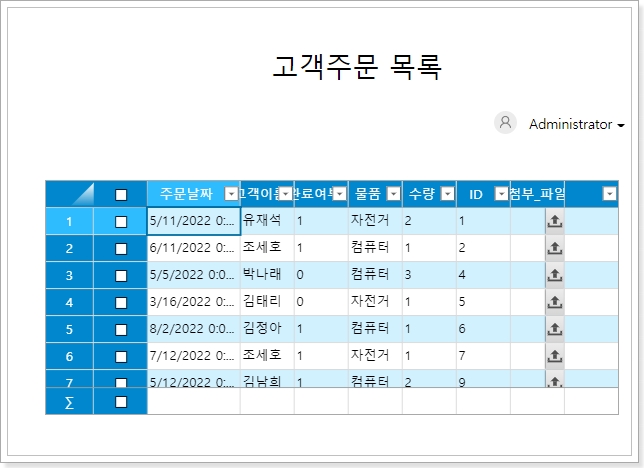Open the Administrator user menu
Viewport: 644px width, 468px height.
click(576, 125)
